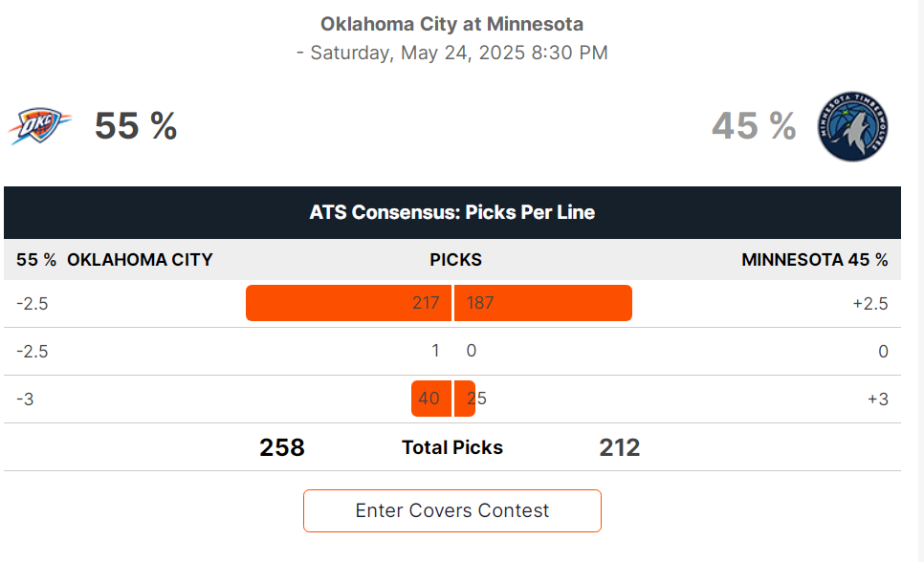The image size is (924, 562).
Task: Click the small orange bar with 40 picks
Action: [x=431, y=399]
